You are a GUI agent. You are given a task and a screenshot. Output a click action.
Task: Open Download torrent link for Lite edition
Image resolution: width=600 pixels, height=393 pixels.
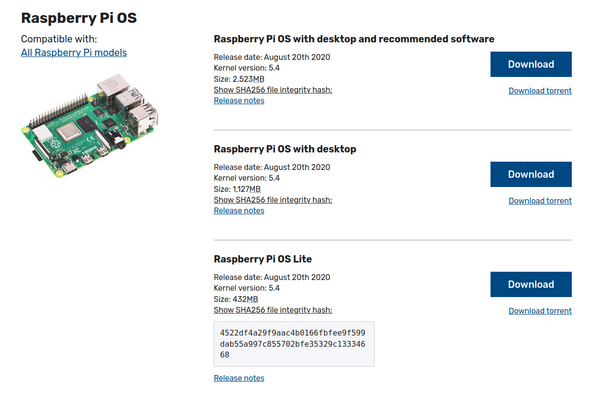point(540,311)
